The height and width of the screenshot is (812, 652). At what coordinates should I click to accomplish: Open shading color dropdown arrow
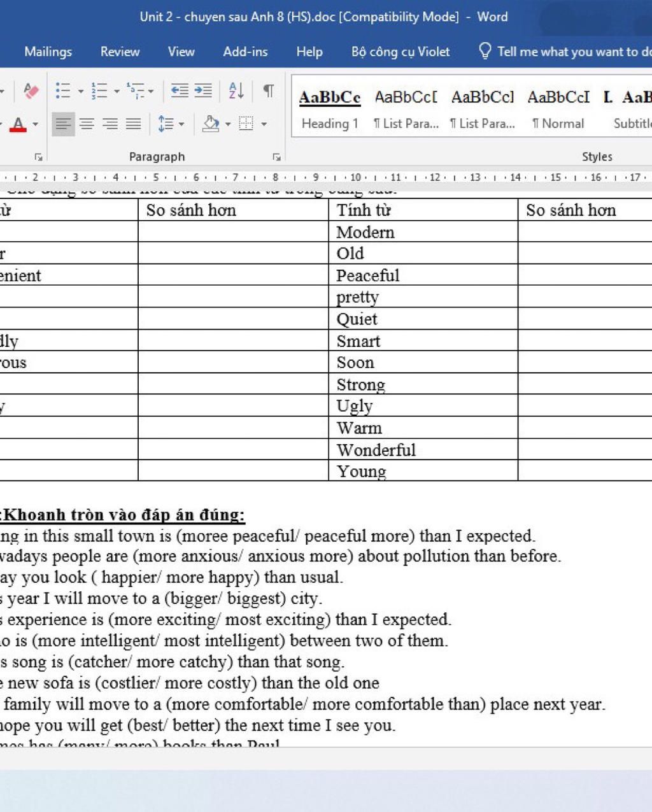pos(228,124)
